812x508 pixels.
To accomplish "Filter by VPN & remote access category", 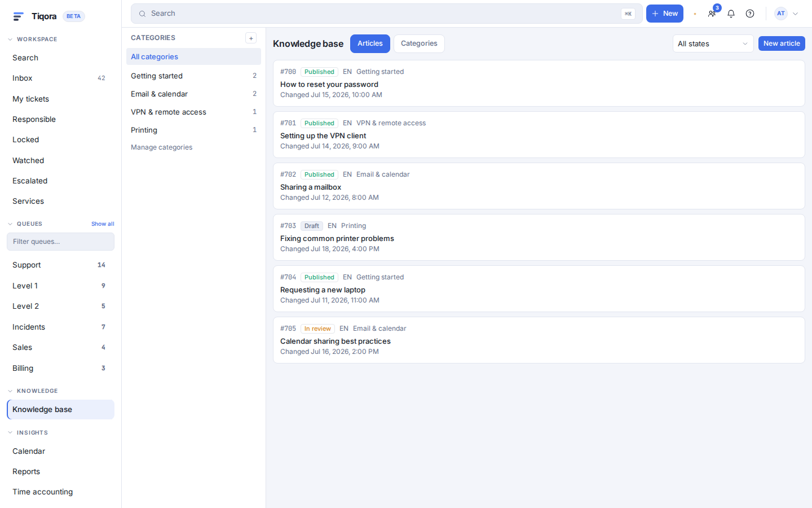I will 193,112.
